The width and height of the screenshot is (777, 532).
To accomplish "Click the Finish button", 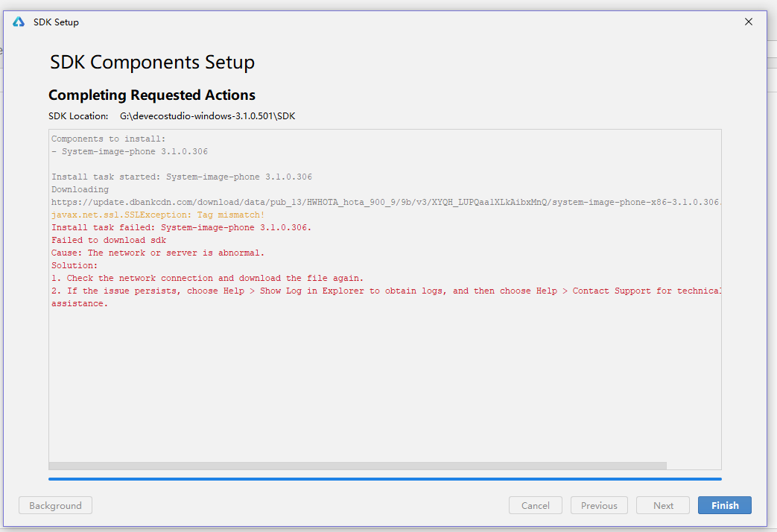I will [724, 505].
